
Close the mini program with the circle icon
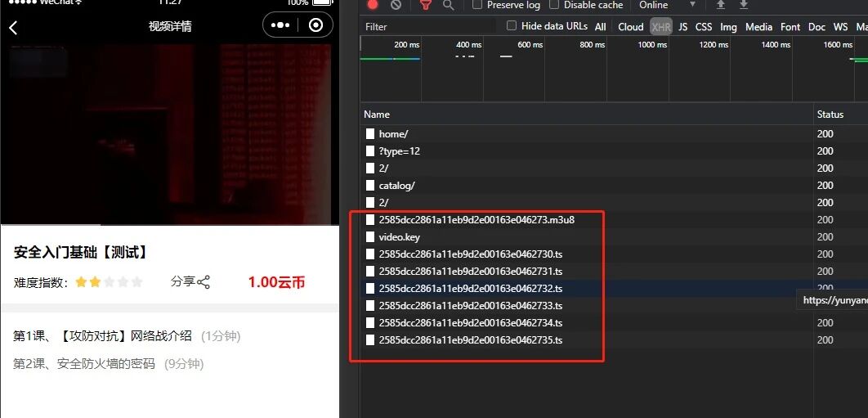tap(315, 25)
